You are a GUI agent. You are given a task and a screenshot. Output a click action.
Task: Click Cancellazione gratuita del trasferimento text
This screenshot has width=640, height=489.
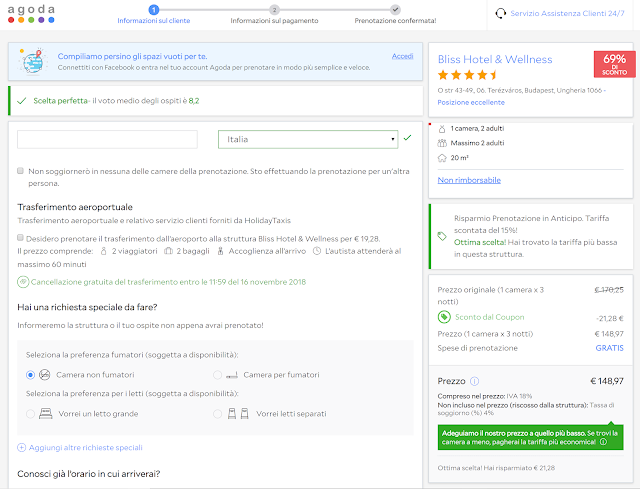168,282
